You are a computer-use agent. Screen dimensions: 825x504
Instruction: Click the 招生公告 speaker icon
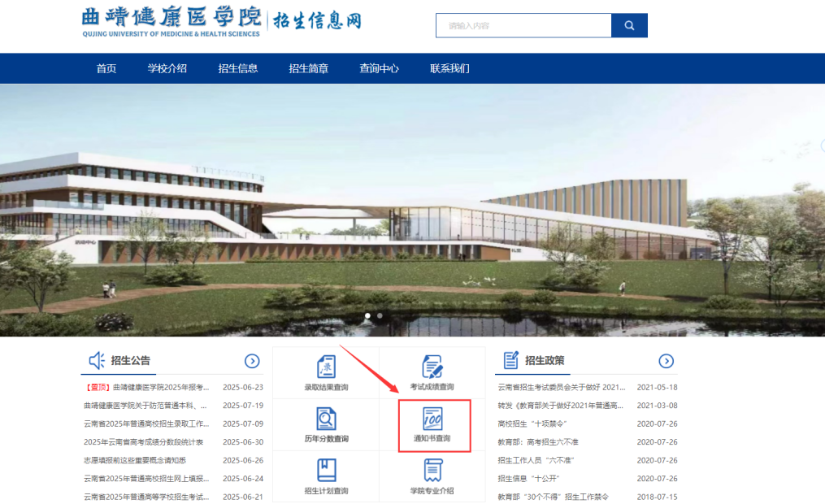coord(97,360)
